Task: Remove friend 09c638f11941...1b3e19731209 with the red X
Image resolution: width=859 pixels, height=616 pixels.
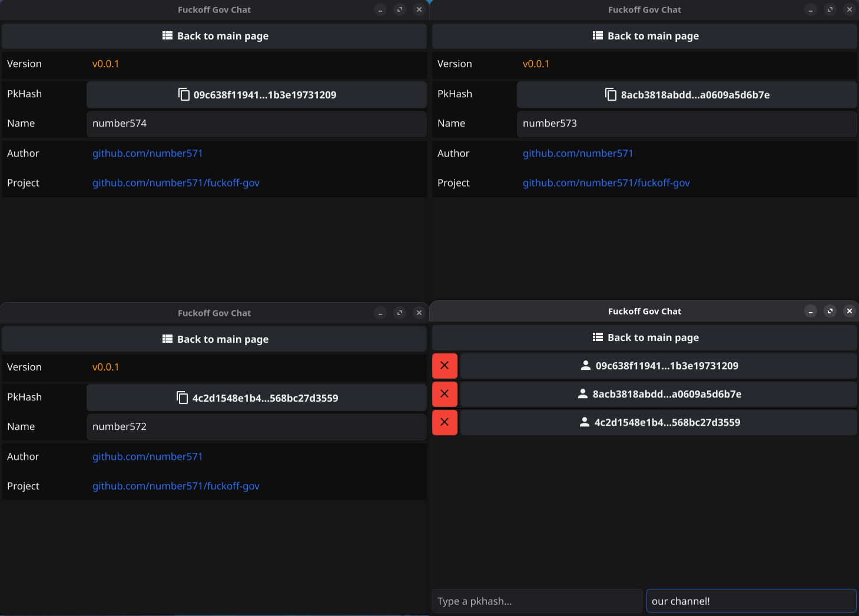Action: coord(445,366)
